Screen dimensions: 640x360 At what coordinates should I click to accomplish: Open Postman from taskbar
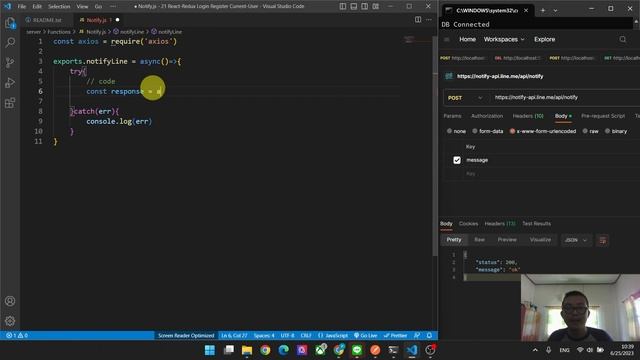coord(376,350)
